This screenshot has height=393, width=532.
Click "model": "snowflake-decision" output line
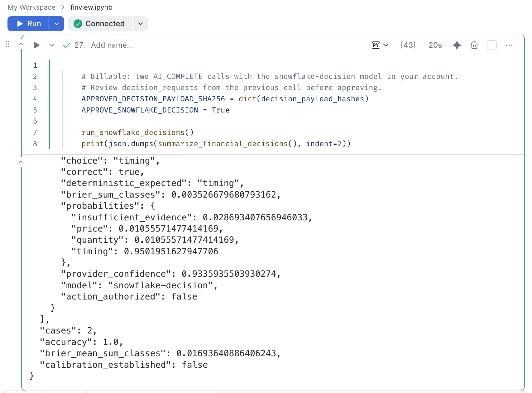coord(139,285)
